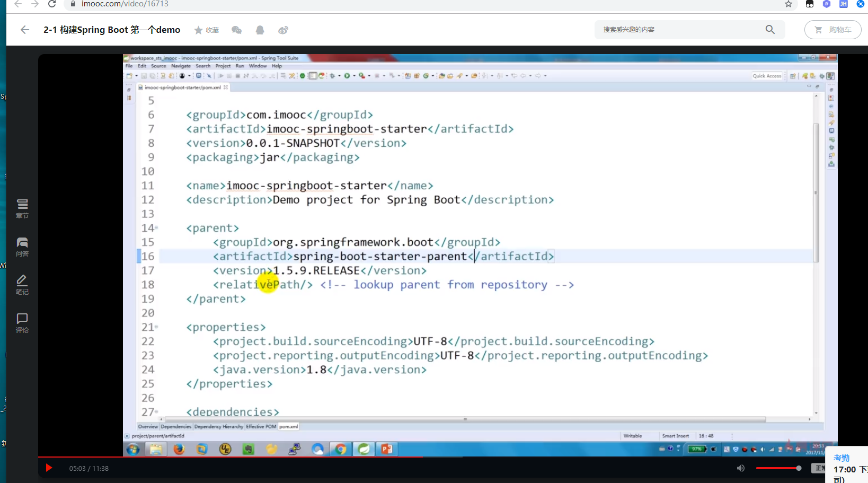
Task: Switch to the Dependencies tab
Action: [x=176, y=426]
